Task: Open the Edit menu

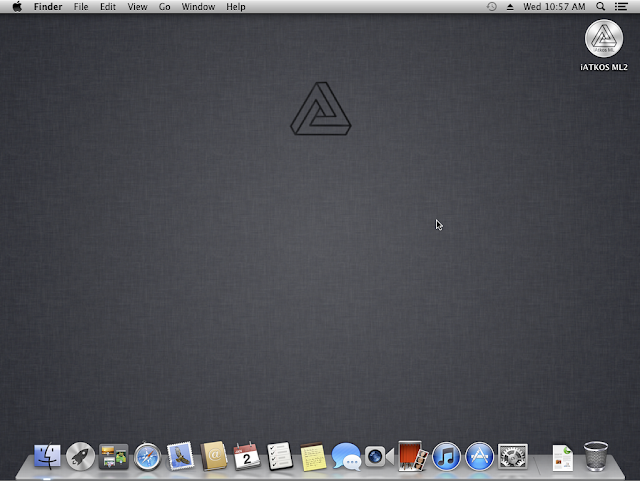Action: [x=108, y=7]
